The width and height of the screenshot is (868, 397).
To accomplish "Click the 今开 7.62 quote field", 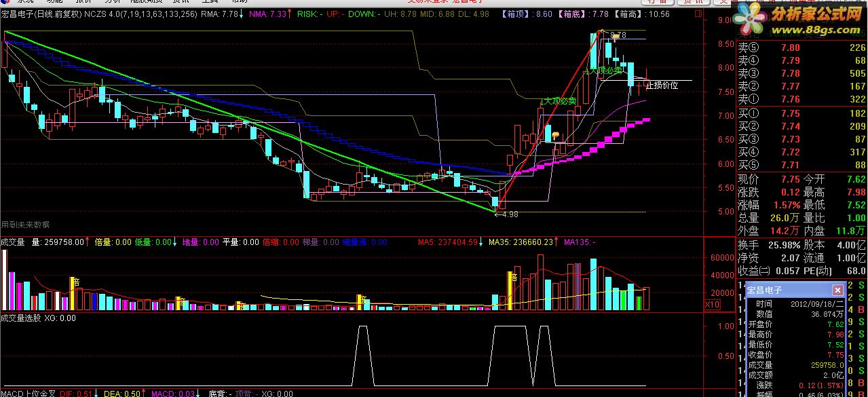I will 835,179.
